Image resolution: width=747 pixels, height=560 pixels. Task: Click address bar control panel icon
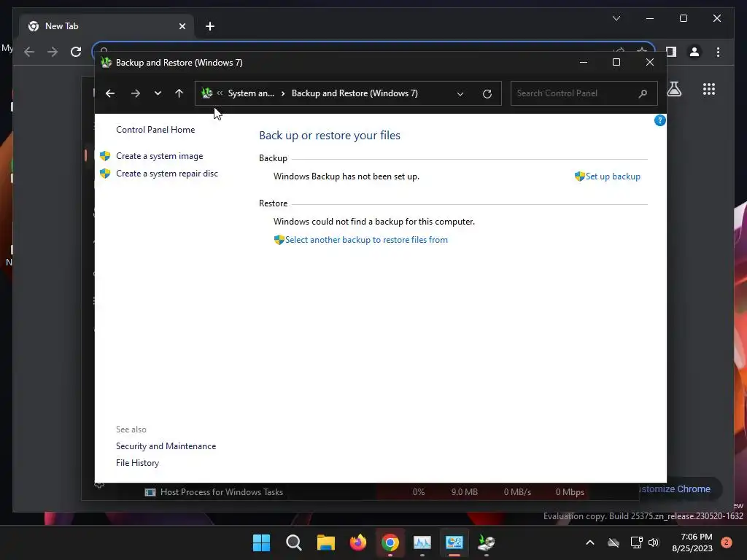click(x=206, y=93)
